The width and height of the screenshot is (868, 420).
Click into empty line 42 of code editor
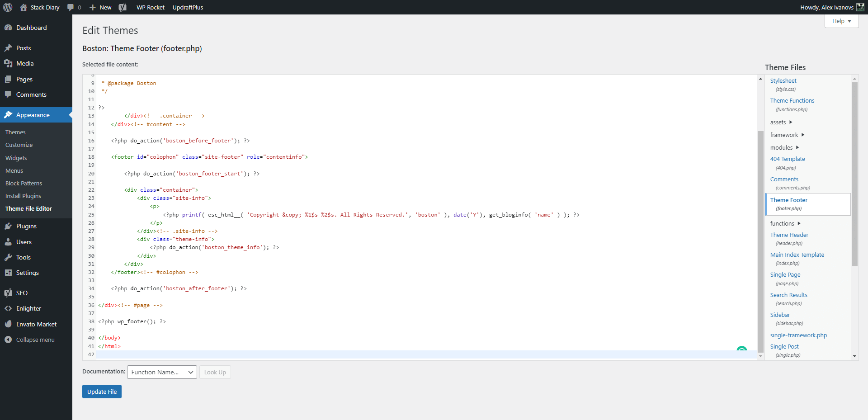[x=427, y=354]
